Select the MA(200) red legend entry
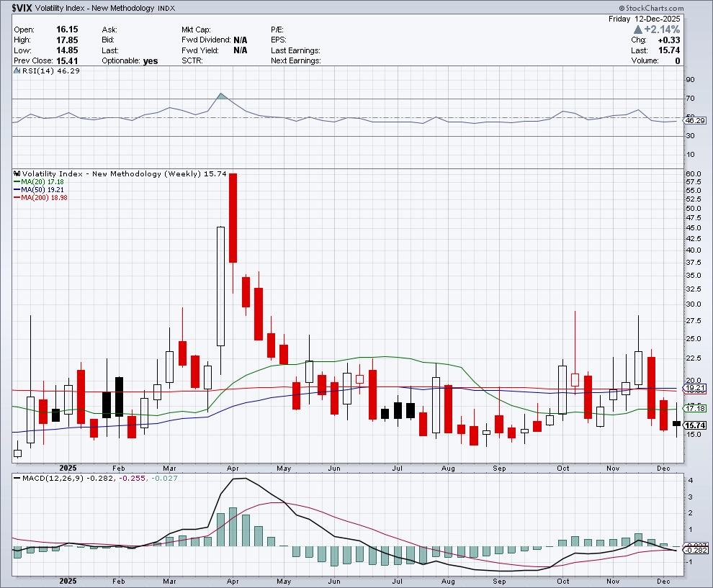The height and width of the screenshot is (588, 713). coord(34,197)
